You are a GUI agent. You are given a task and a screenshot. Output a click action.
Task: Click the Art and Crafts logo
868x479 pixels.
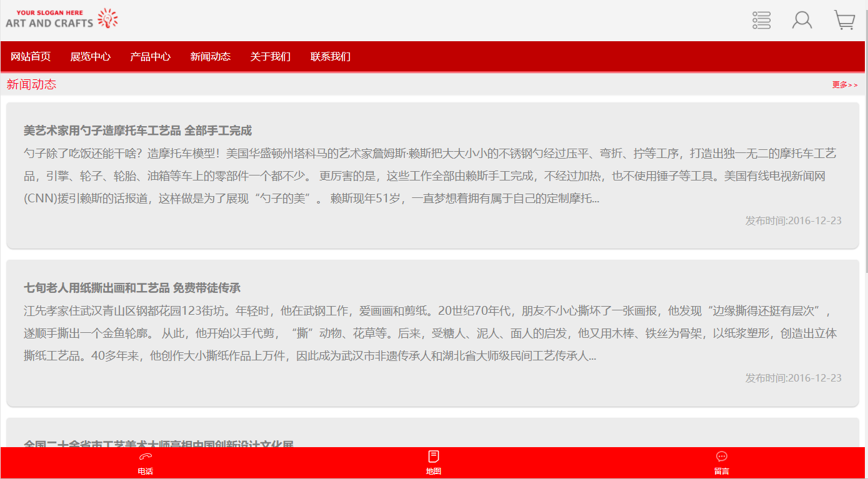click(x=62, y=19)
